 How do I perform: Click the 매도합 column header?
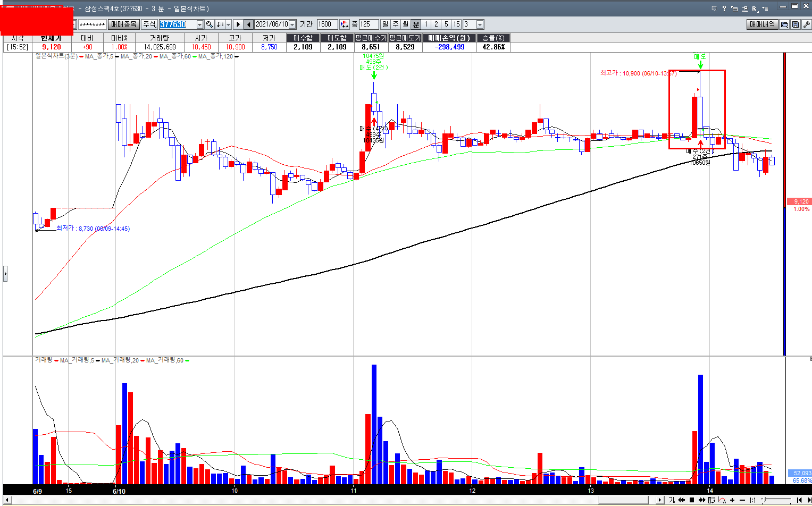coord(337,38)
